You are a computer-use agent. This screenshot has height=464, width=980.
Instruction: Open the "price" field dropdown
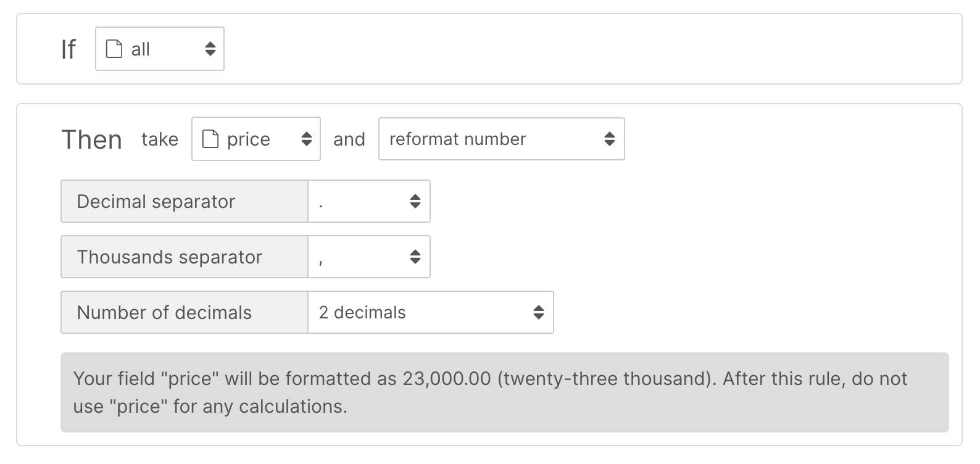click(x=255, y=139)
